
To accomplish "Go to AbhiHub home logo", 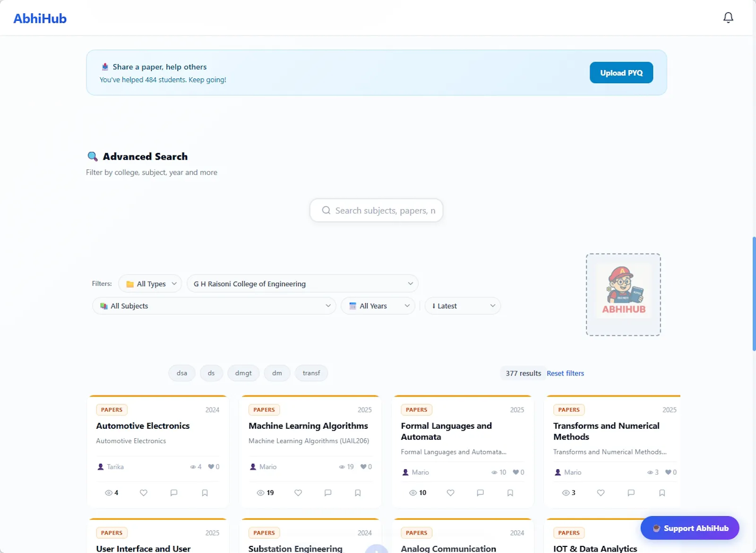I will [40, 18].
